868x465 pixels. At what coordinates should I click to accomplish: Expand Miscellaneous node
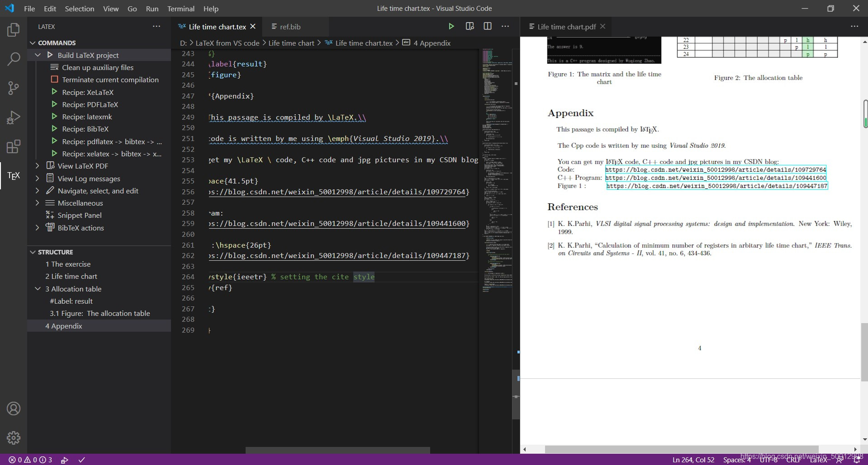click(x=38, y=203)
